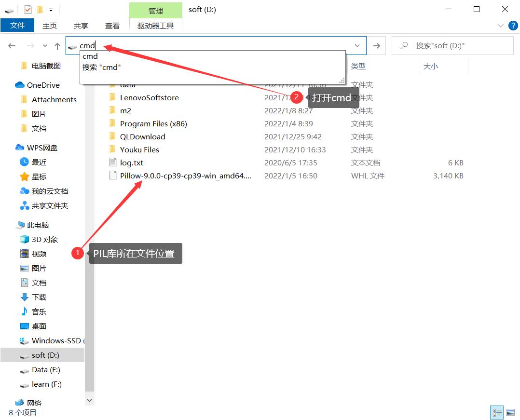The height and width of the screenshot is (420, 520).
Task: Open the 驱动器工具 ribbon tab
Action: coord(156,26)
